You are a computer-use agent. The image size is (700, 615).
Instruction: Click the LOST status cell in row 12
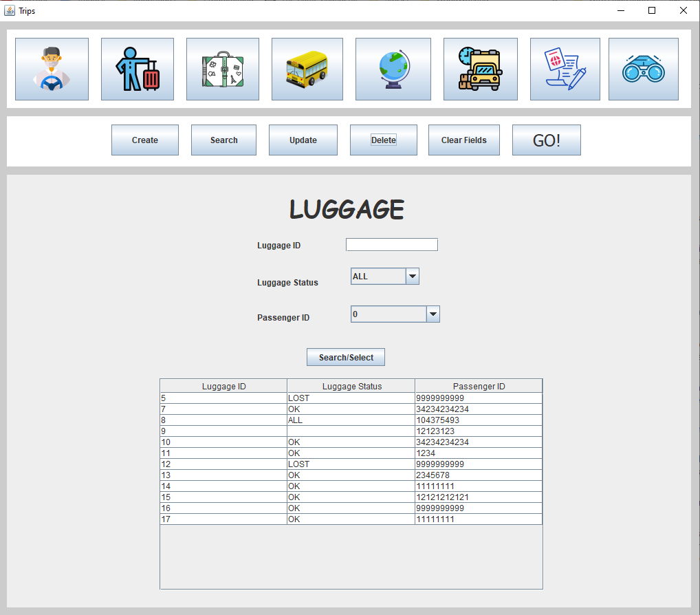(351, 464)
